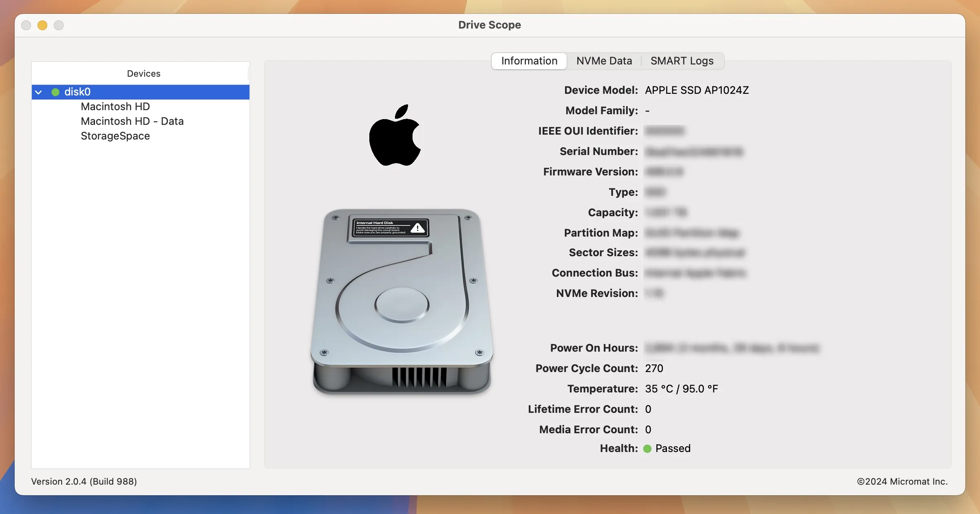Image resolution: width=980 pixels, height=514 pixels.
Task: Click the Lifetime Error Count value 0
Action: coord(648,409)
